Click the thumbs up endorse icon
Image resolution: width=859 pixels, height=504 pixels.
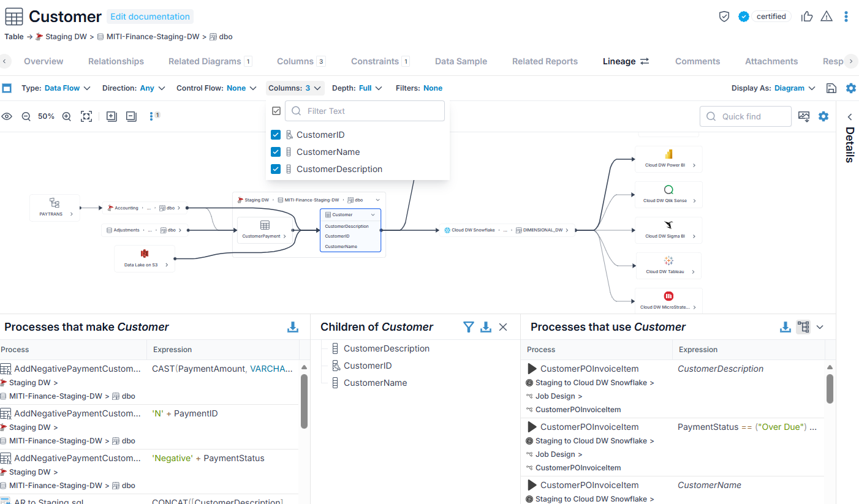pos(807,17)
